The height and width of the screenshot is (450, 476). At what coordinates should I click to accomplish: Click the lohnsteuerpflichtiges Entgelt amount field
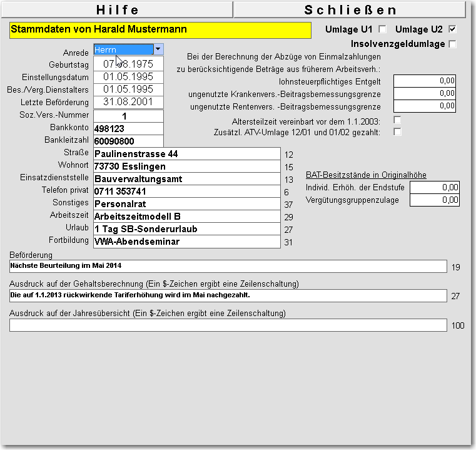425,81
